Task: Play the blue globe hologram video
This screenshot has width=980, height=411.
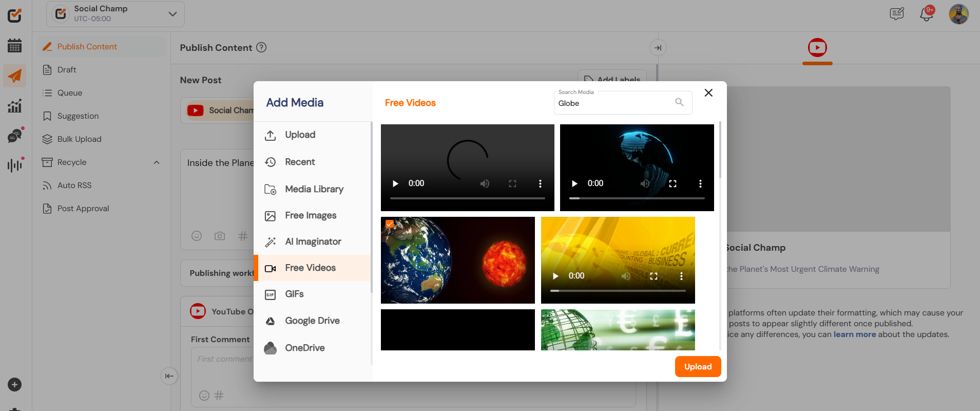Action: pyautogui.click(x=574, y=183)
